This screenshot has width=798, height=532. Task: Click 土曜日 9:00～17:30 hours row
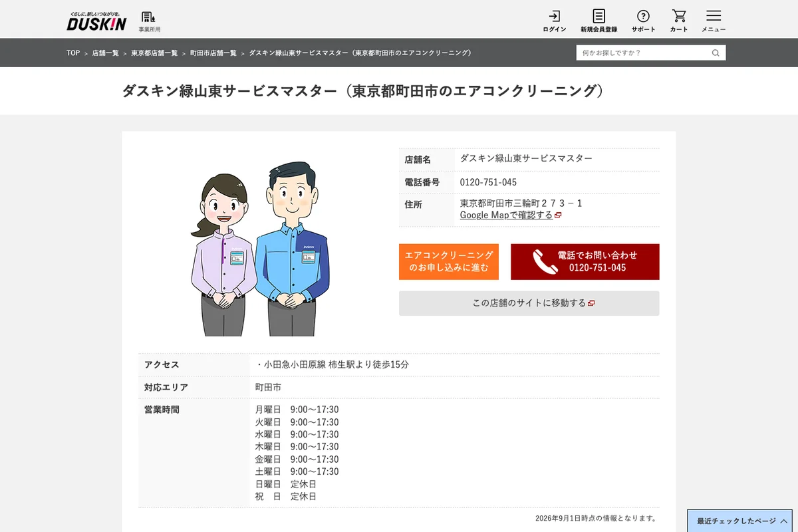tap(297, 471)
